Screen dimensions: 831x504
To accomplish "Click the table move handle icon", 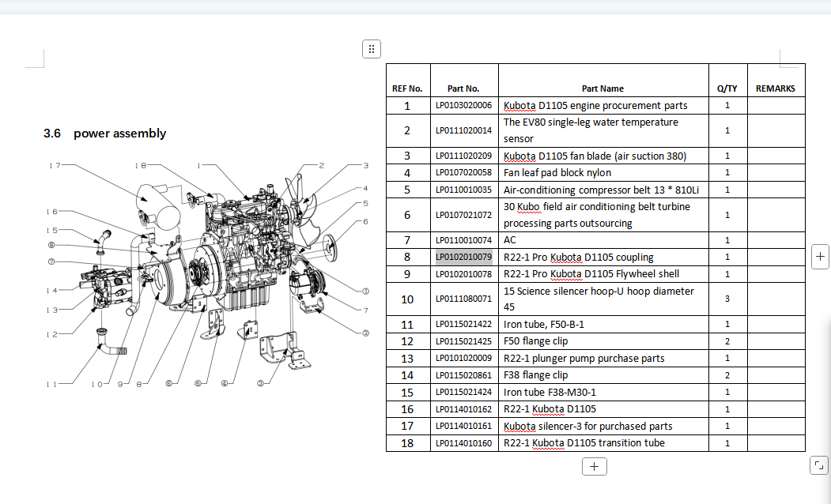I will pos(372,49).
